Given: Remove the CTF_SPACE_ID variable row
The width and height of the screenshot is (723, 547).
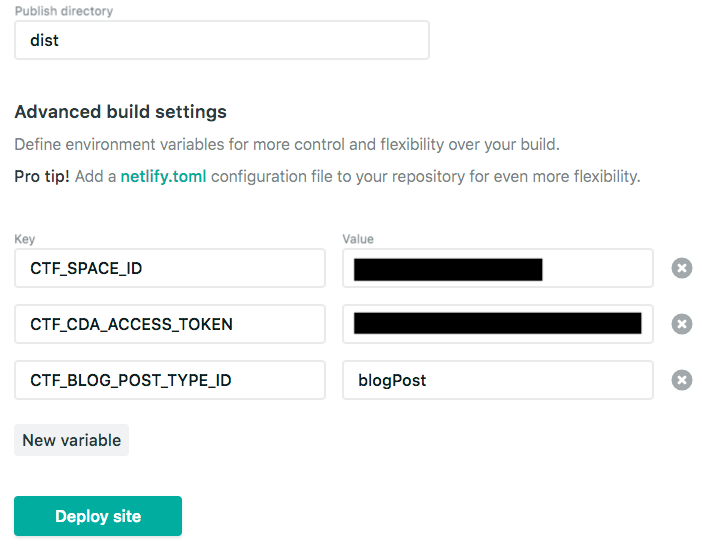Looking at the screenshot, I should tap(682, 268).
